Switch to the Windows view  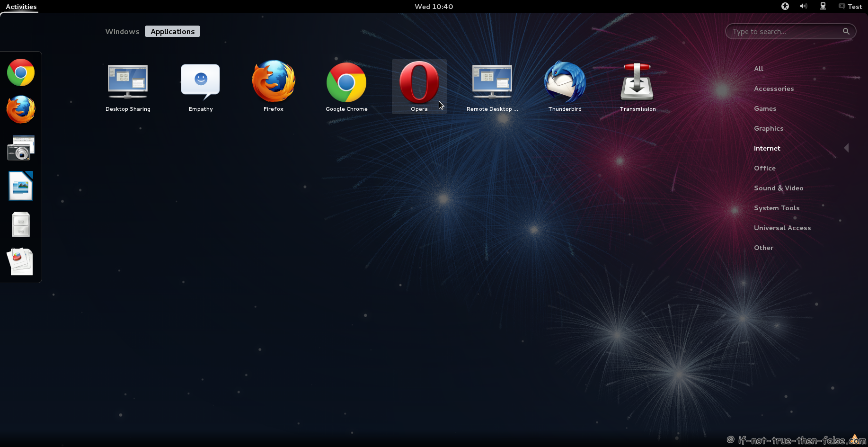coord(122,31)
